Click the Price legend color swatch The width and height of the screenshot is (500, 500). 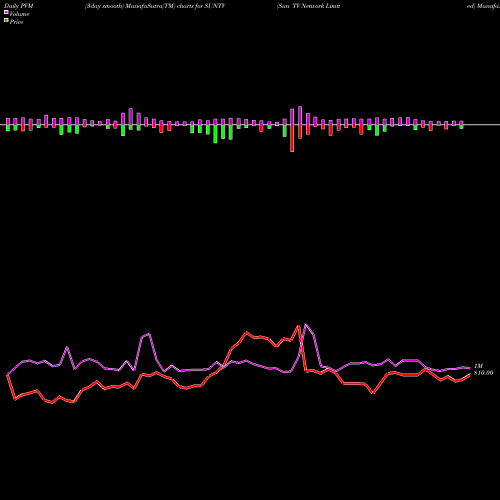click(x=6, y=21)
